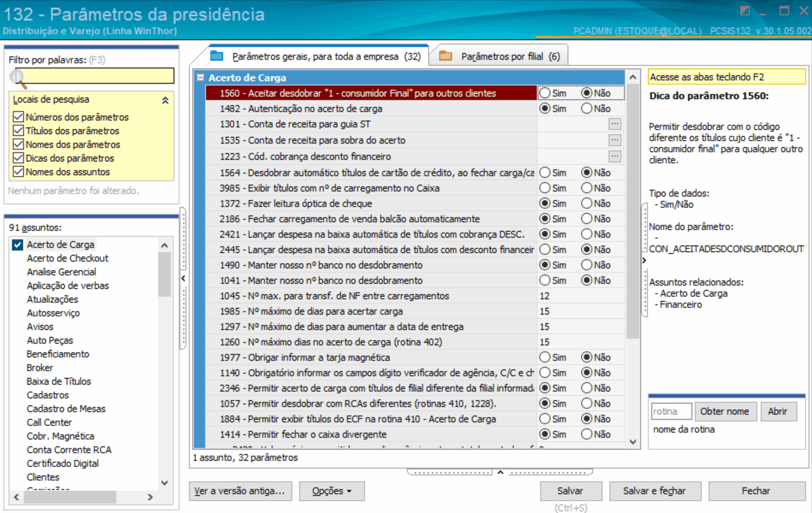Select Baixa de Títulos subject

click(x=59, y=381)
